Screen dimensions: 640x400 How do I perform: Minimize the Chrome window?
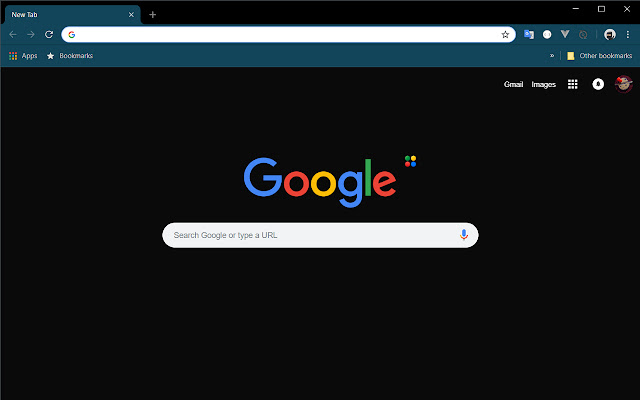click(x=576, y=9)
